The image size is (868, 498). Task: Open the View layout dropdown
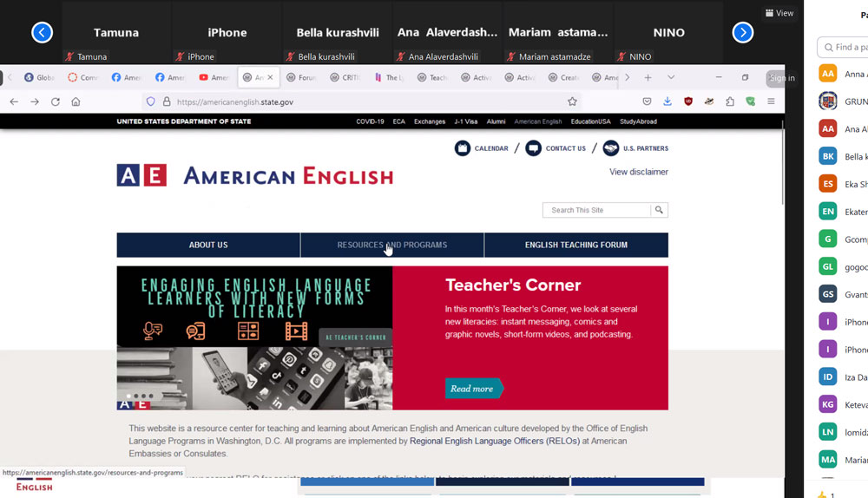point(779,13)
